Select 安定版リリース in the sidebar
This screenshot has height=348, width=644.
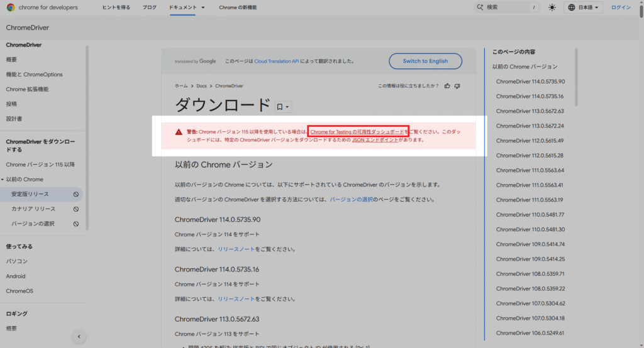[30, 194]
